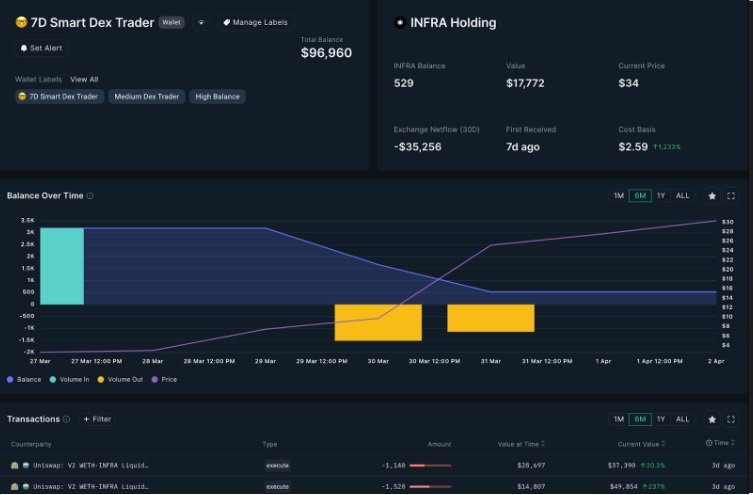Set Transactions range to 1M
Screen dimensions: 753x495
[x=619, y=419]
